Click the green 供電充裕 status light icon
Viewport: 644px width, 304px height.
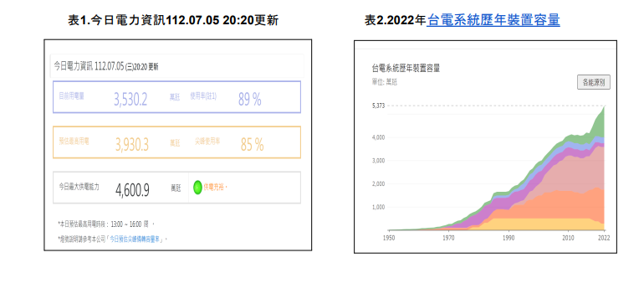197,187
